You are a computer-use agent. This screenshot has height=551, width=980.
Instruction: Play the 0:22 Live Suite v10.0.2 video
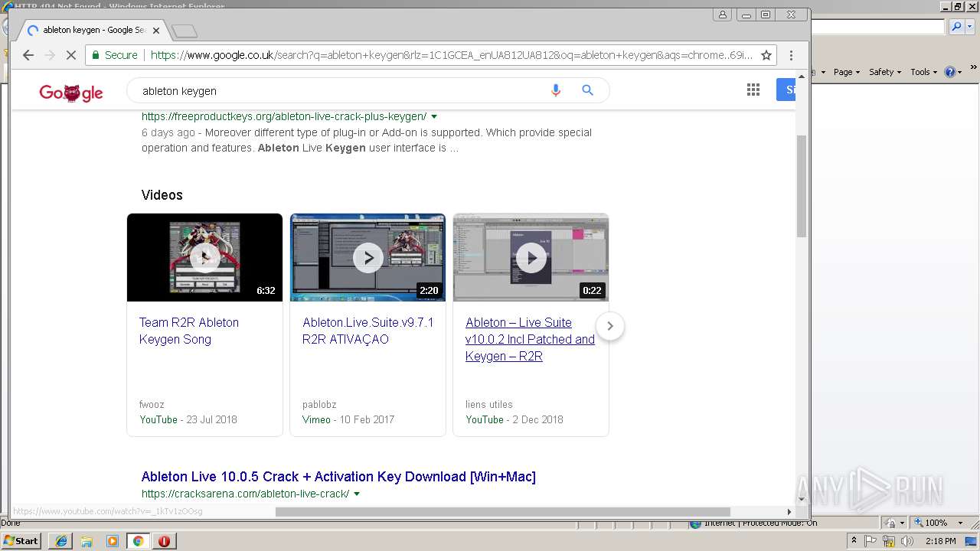click(531, 257)
